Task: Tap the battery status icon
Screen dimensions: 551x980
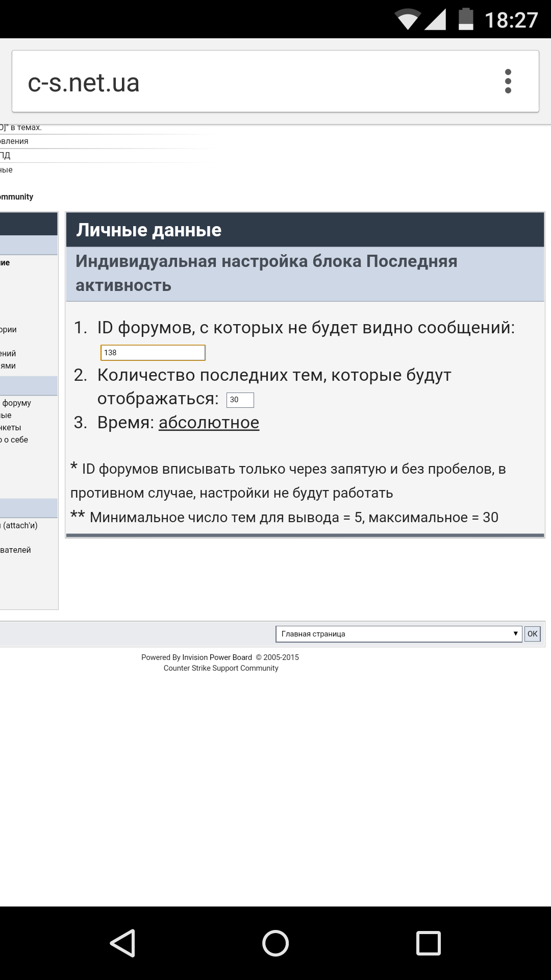Action: (466, 19)
